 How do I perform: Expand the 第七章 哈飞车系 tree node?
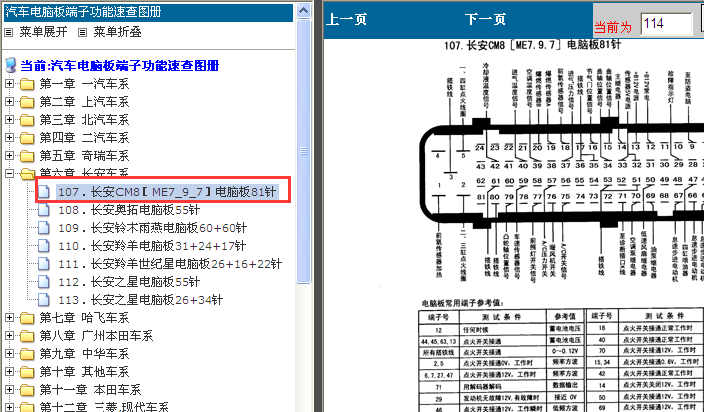[x=9, y=318]
